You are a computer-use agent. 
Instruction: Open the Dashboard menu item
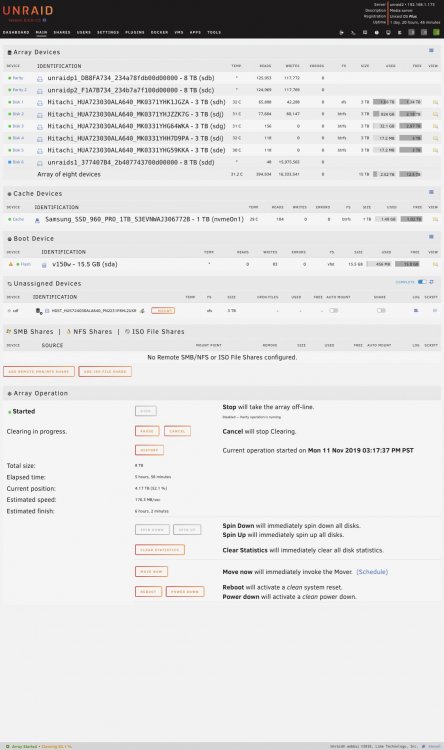pos(16,33)
